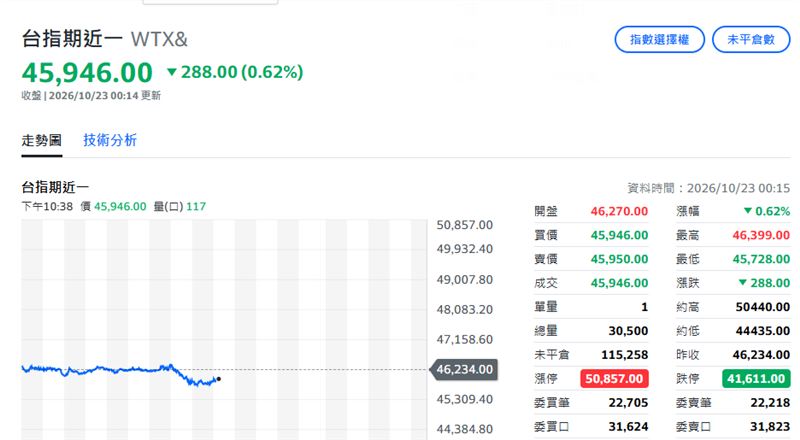Open the 未平倉數 button
800x440 pixels.
click(x=751, y=39)
